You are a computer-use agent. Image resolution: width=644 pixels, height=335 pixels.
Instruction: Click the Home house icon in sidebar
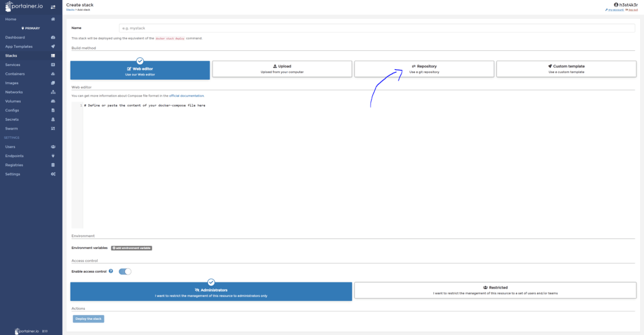click(53, 19)
